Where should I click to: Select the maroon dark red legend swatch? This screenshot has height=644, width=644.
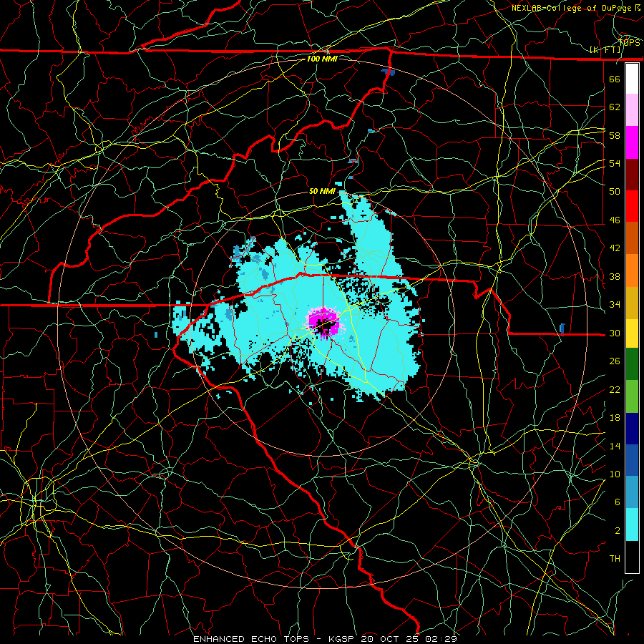point(632,175)
